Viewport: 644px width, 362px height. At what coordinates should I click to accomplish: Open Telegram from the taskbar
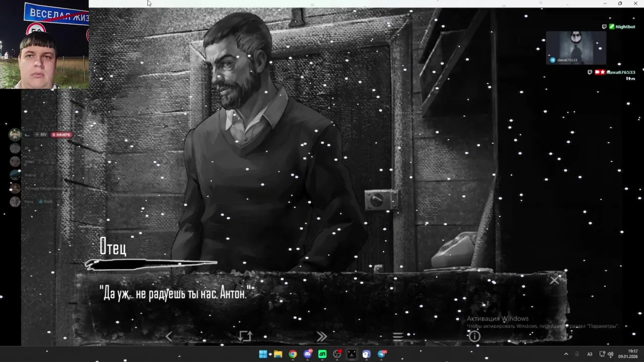coord(382,354)
